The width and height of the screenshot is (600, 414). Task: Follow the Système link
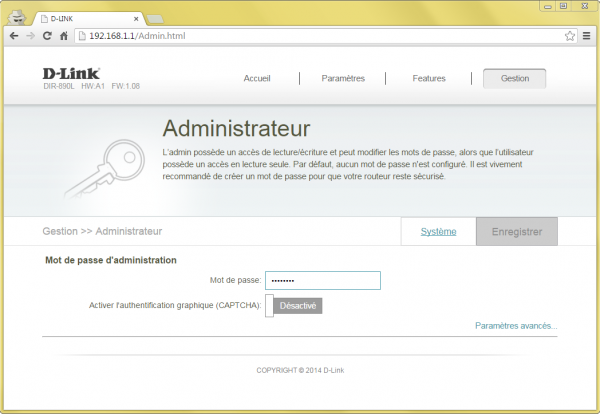tap(438, 231)
